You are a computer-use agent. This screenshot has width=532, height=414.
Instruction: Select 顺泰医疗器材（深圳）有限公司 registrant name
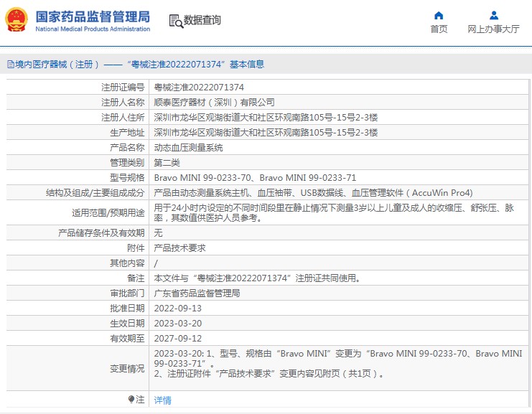click(214, 103)
